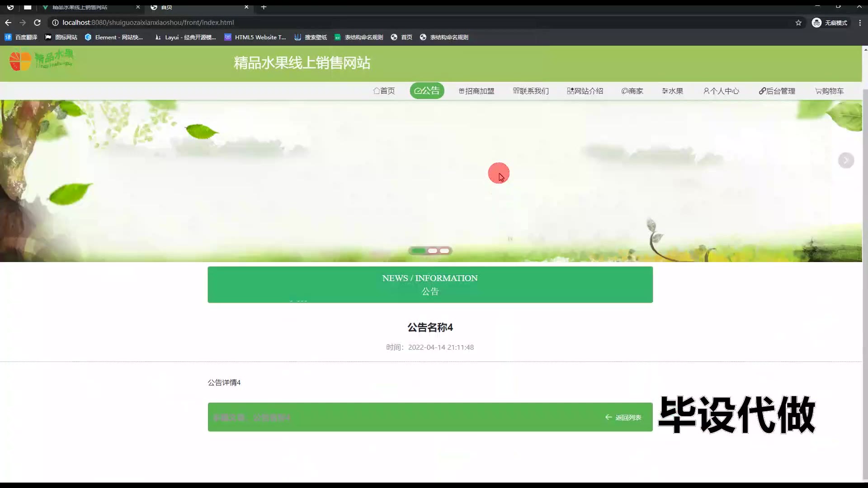
Task: Select the 公告 navigation item
Action: (427, 90)
